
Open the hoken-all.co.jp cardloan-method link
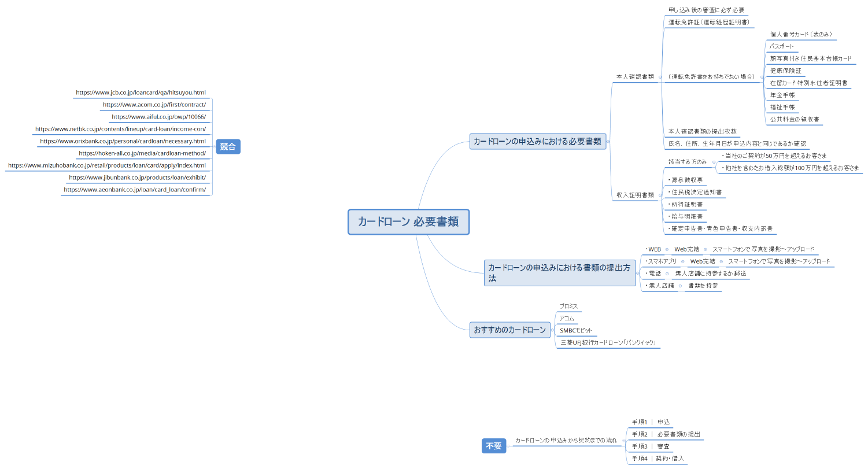click(142, 153)
